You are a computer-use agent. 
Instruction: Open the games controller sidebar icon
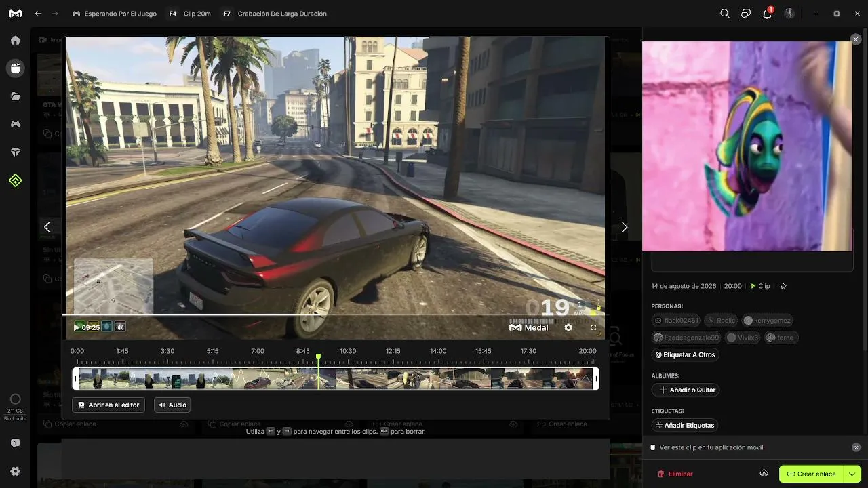pyautogui.click(x=15, y=124)
